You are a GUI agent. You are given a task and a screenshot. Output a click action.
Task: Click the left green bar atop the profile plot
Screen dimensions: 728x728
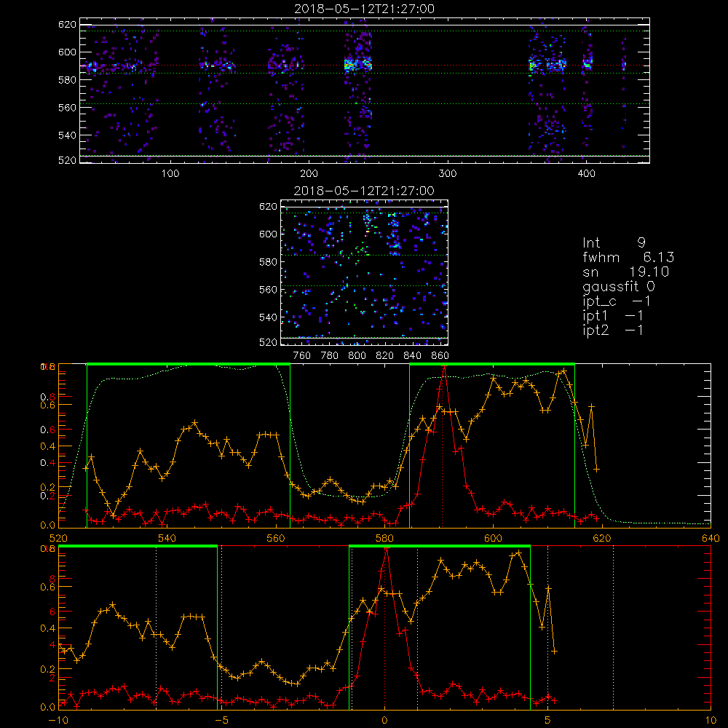click(x=188, y=364)
